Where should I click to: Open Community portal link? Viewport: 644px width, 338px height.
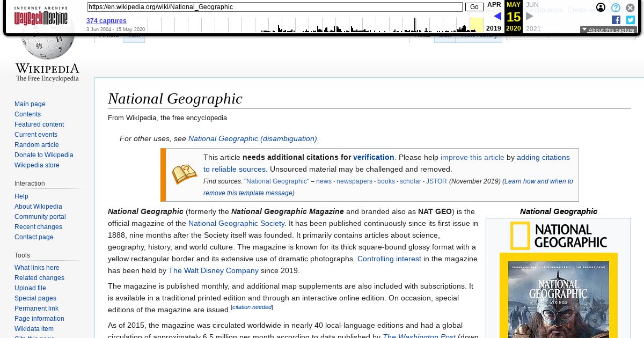[x=40, y=217]
